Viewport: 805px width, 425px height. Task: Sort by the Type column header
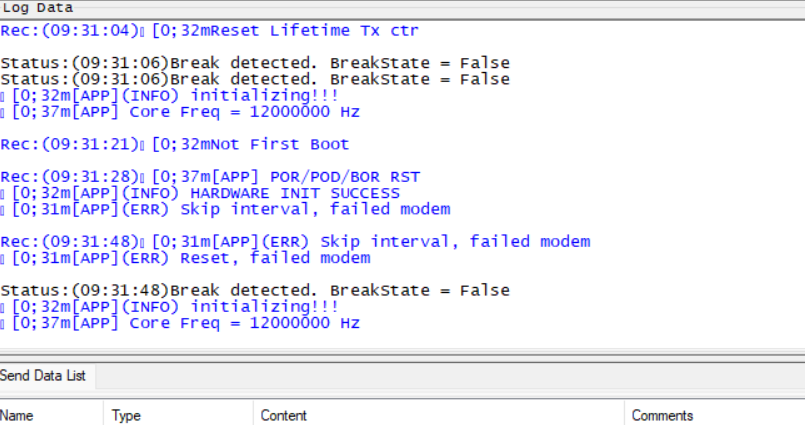[126, 415]
